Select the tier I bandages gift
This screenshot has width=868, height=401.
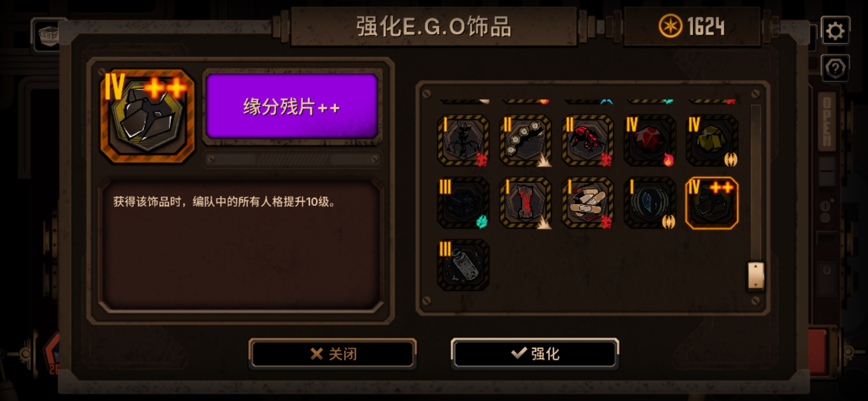[x=588, y=203]
